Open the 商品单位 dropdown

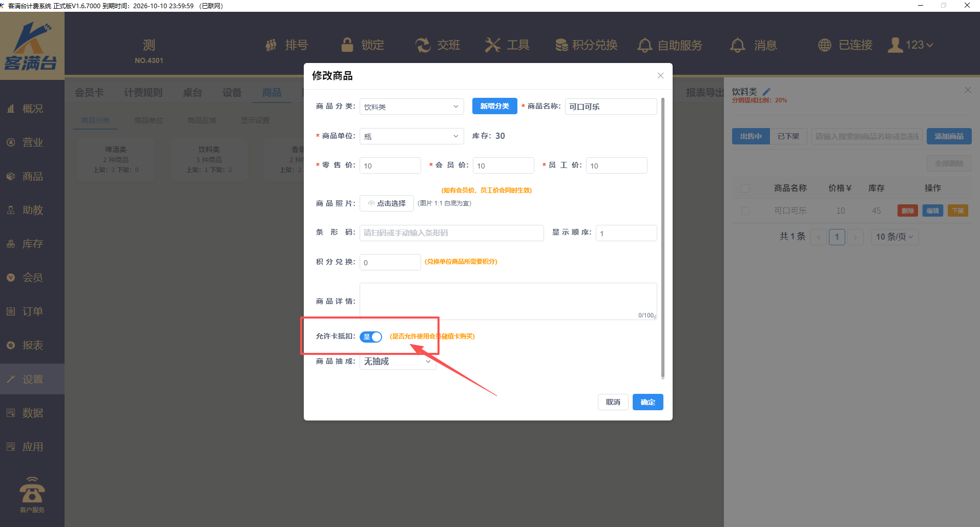pos(411,136)
